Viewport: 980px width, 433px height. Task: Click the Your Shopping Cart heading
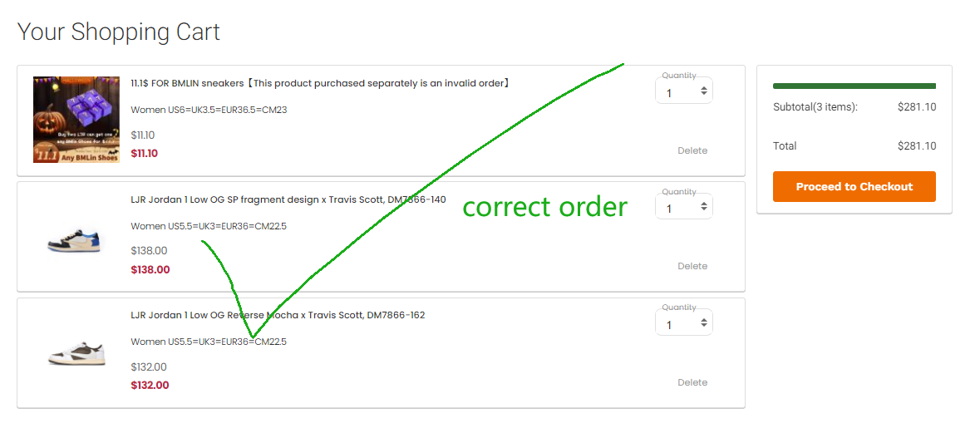click(119, 32)
